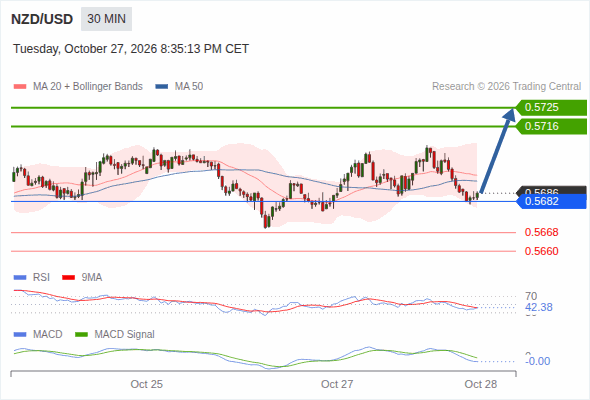The height and width of the screenshot is (400, 590).
Task: Click the RSI value 42.38
Action: pyautogui.click(x=539, y=307)
